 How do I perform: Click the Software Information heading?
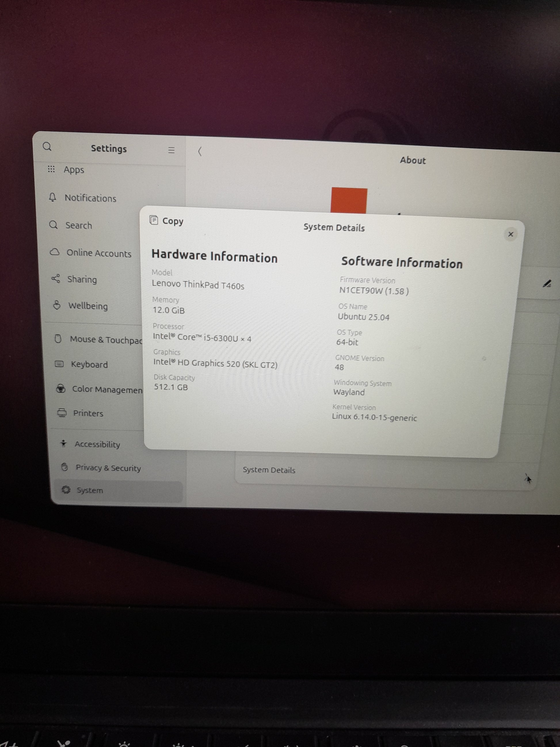402,263
